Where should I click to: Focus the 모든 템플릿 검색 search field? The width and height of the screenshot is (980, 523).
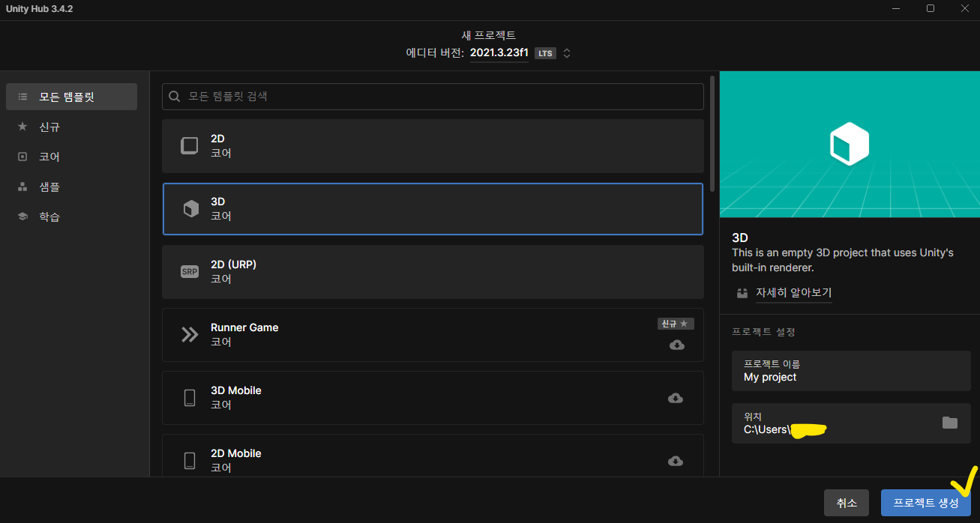[x=433, y=97]
